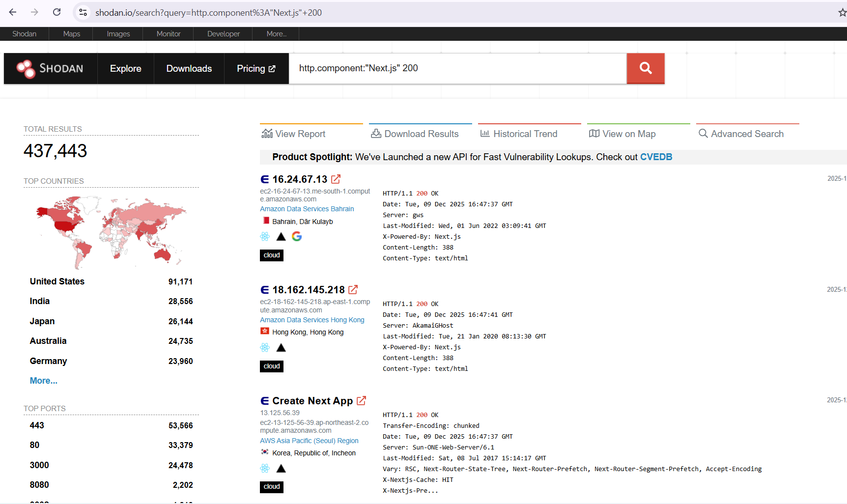Open the Create Next App result
Image resolution: width=847 pixels, height=504 pixels.
(x=312, y=401)
